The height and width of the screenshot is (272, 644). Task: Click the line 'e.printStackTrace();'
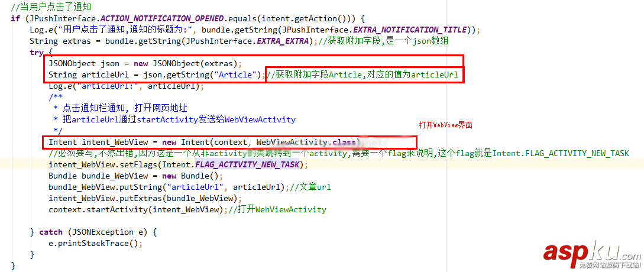[95, 243]
